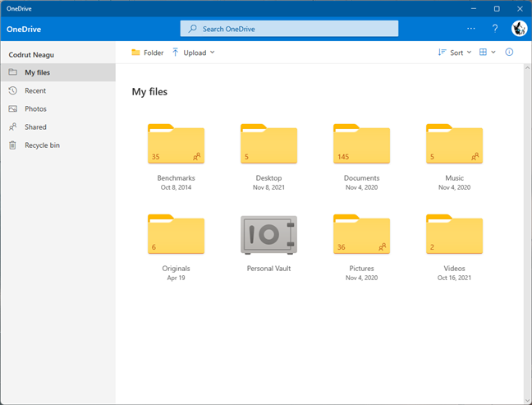
Task: Click the shared people icon on Pictures folder
Action: pyautogui.click(x=383, y=246)
